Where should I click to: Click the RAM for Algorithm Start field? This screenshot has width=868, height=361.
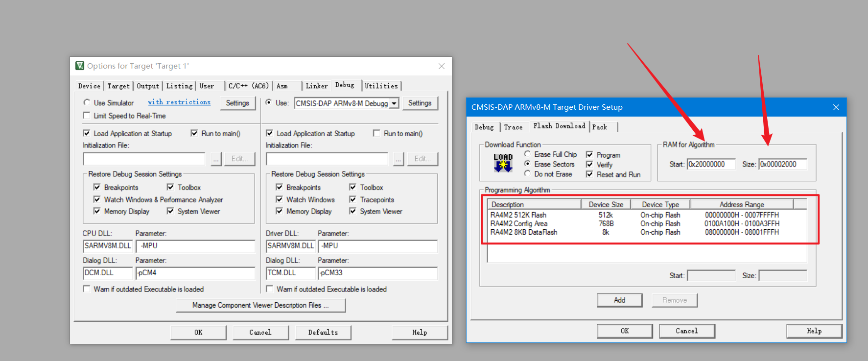(x=711, y=164)
